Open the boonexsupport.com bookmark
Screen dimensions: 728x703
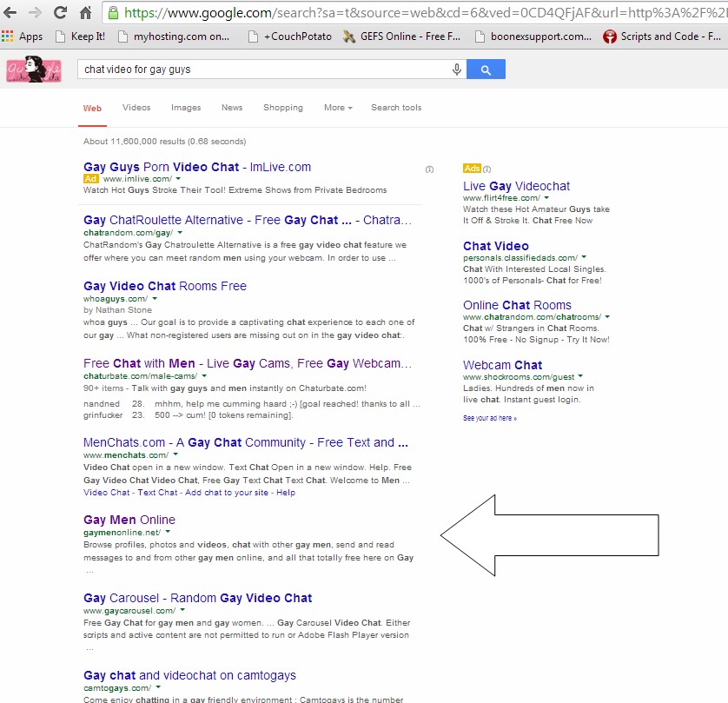tap(533, 36)
